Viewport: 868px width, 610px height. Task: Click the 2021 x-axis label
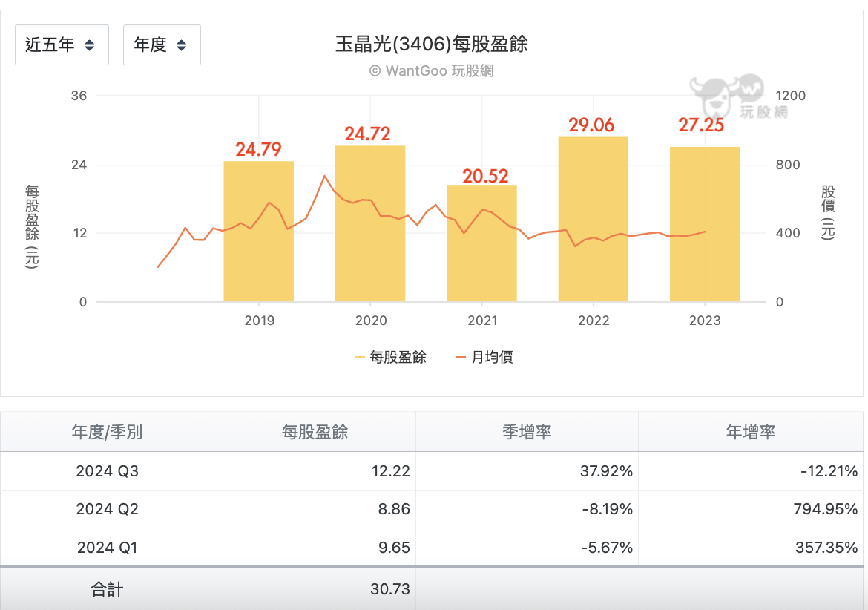(482, 321)
